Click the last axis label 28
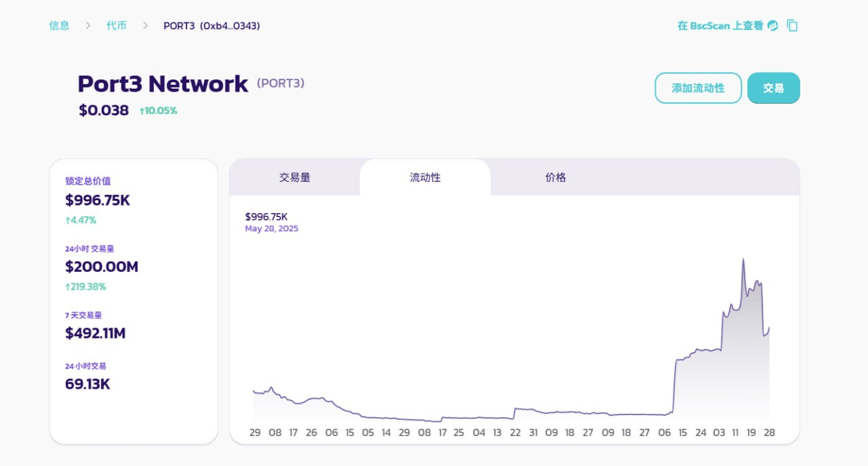Image resolution: width=868 pixels, height=466 pixels. pos(770,432)
